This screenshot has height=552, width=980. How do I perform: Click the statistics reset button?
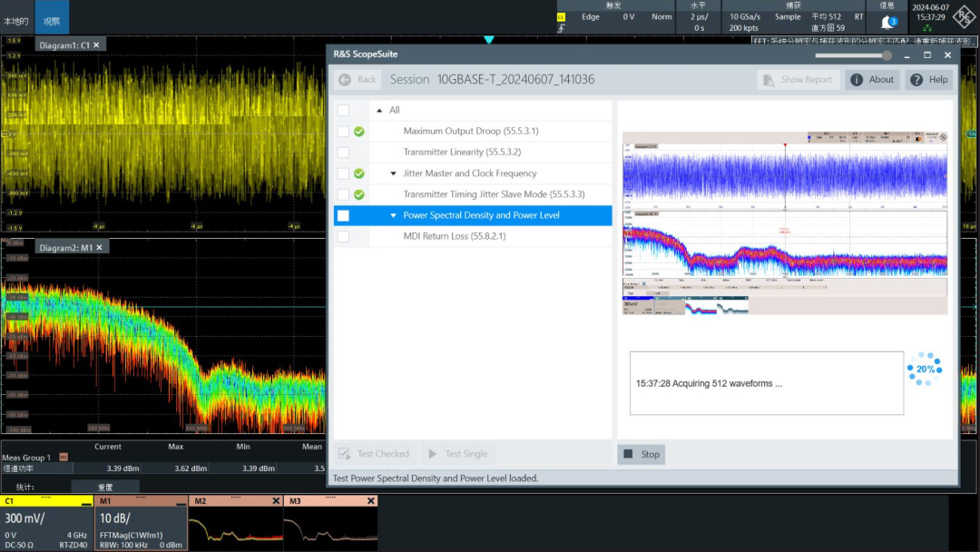pyautogui.click(x=105, y=487)
